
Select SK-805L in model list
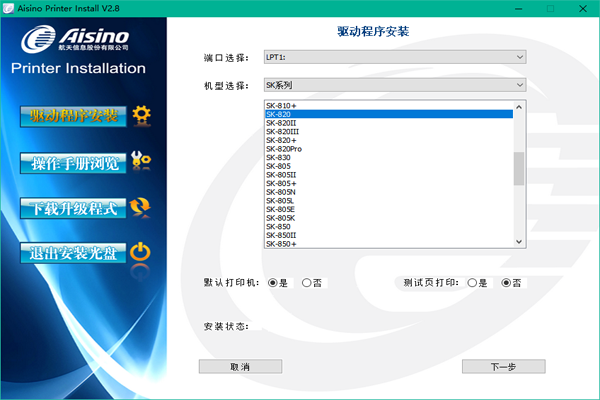point(389,201)
